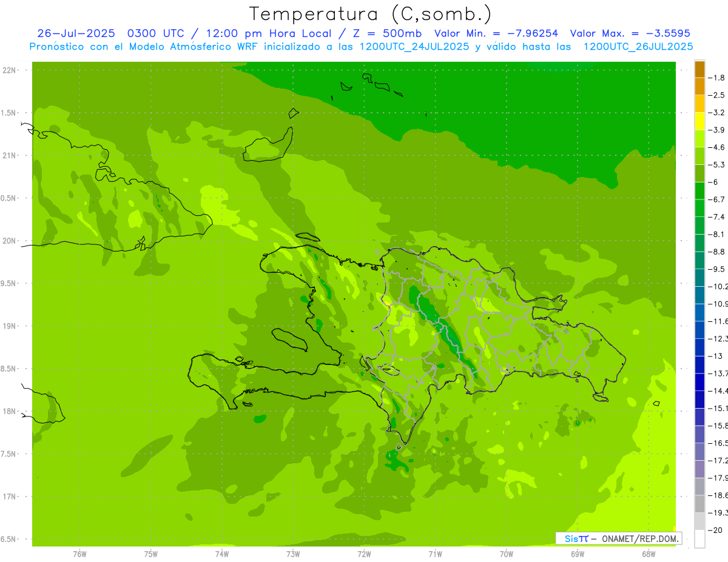Select the dark orange swatch above -1.8

click(699, 69)
